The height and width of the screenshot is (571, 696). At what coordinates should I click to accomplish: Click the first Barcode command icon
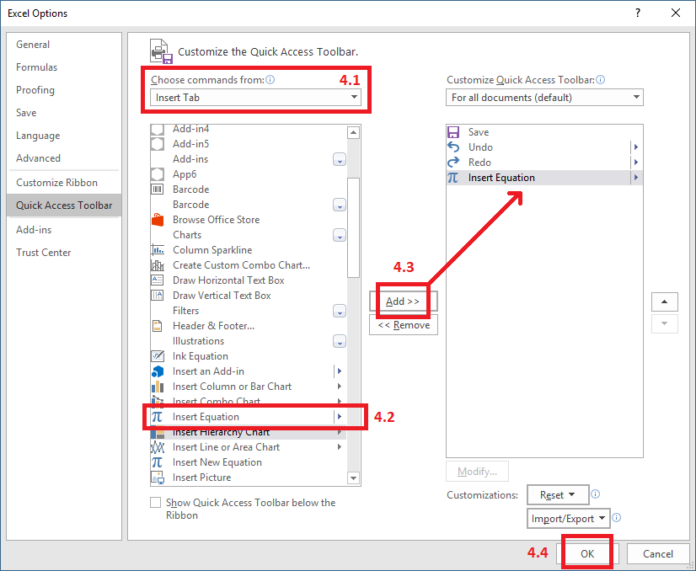point(157,190)
